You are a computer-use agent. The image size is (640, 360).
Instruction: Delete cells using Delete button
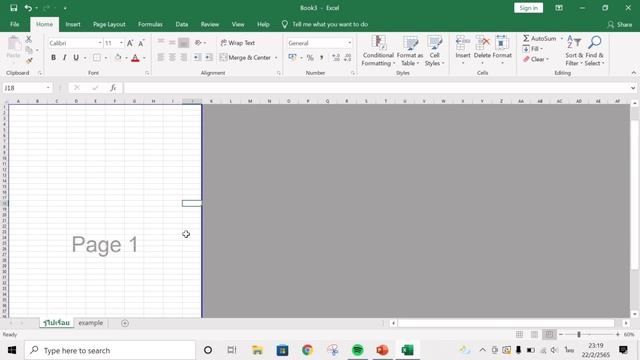(482, 51)
